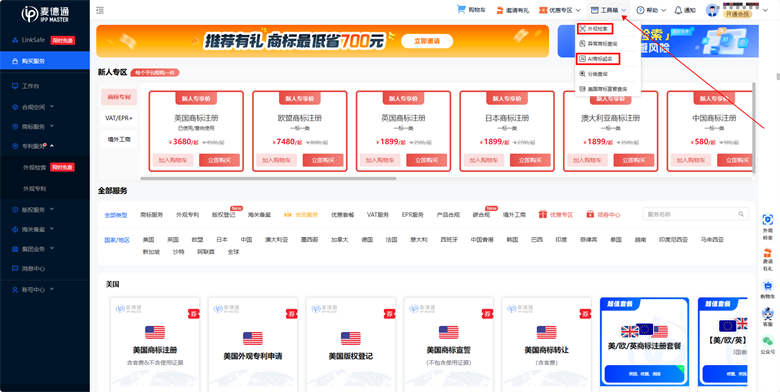Open the 帮助 help dropdown
The height and width of the screenshot is (392, 780).
coord(650,10)
